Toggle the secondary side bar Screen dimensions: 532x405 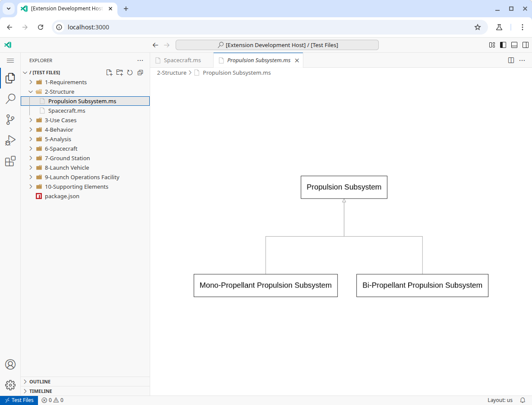pos(526,45)
